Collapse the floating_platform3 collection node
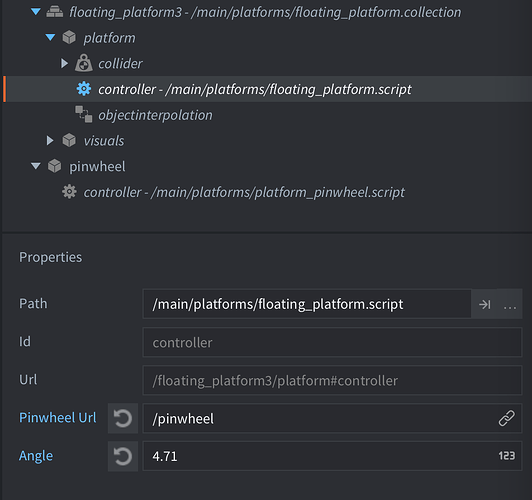 36,12
